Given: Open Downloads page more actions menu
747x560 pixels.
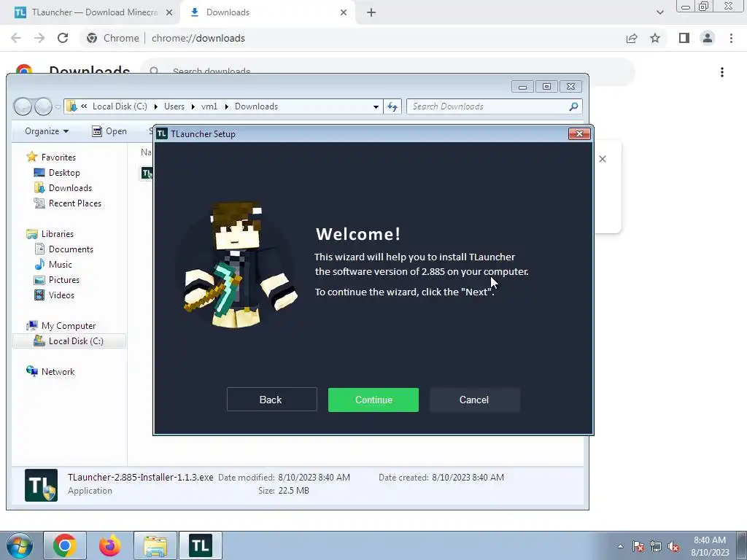Looking at the screenshot, I should (x=722, y=72).
